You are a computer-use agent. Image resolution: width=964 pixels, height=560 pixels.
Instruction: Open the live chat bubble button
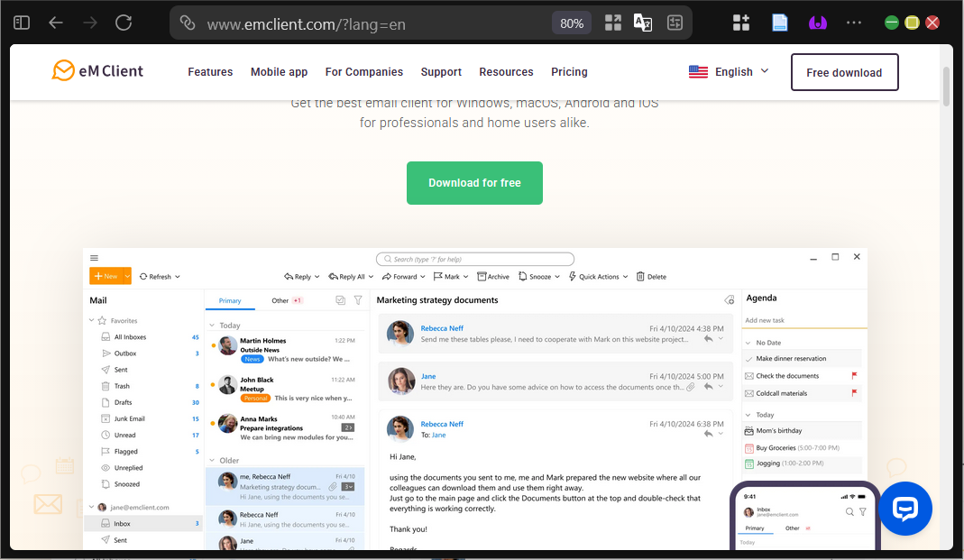(x=905, y=509)
